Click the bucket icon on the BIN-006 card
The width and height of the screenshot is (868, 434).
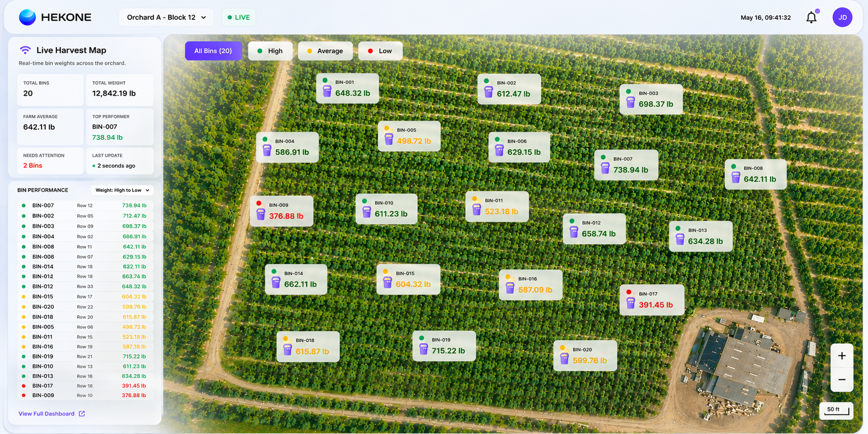(x=499, y=150)
